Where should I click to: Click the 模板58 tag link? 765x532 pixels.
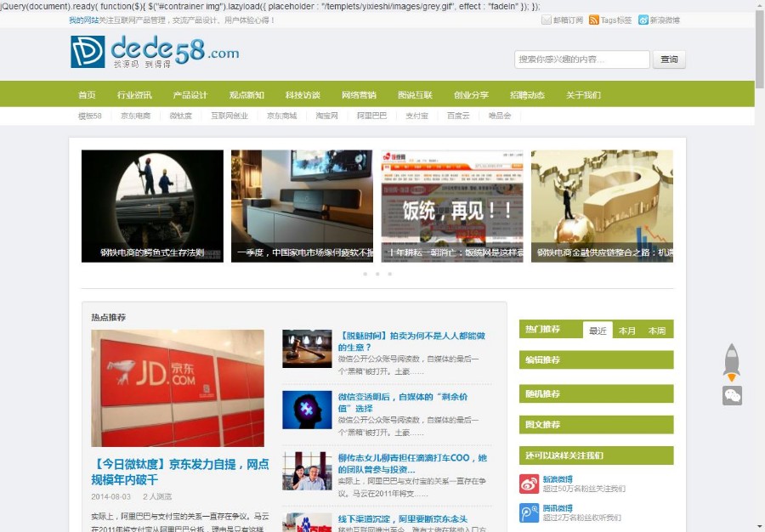[x=90, y=116]
